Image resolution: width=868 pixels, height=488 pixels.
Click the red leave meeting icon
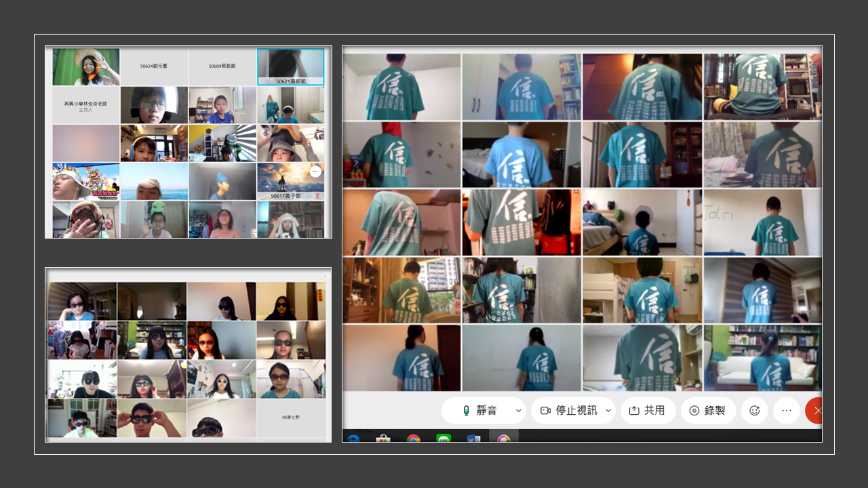816,411
